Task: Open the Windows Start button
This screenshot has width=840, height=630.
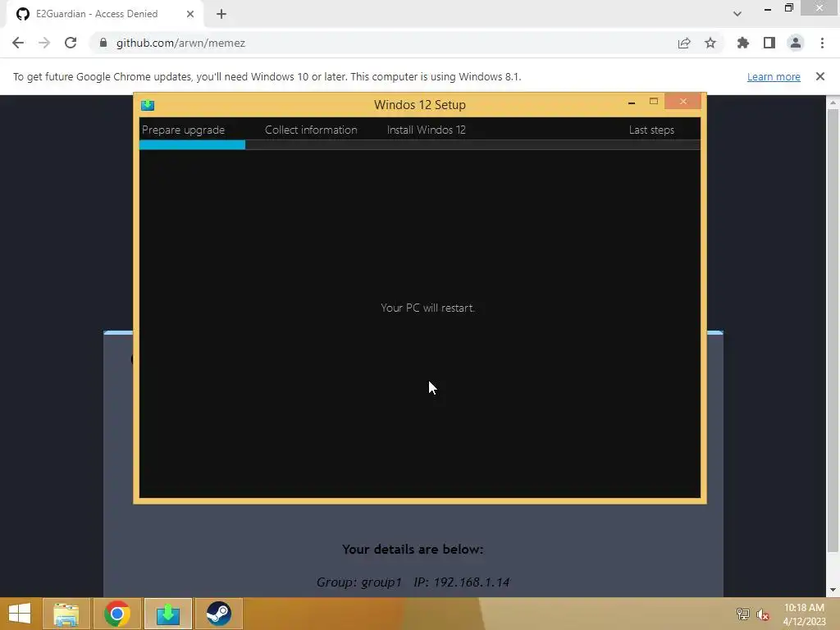Action: click(20, 614)
